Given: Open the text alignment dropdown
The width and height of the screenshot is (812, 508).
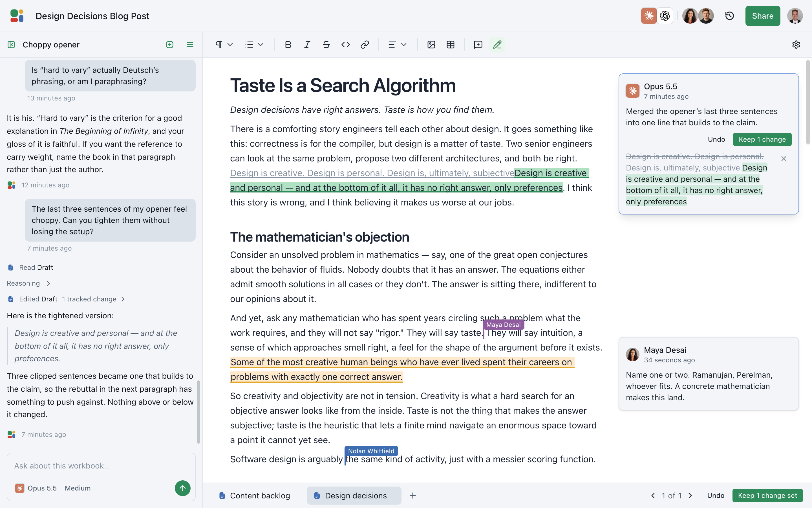Looking at the screenshot, I should 397,45.
